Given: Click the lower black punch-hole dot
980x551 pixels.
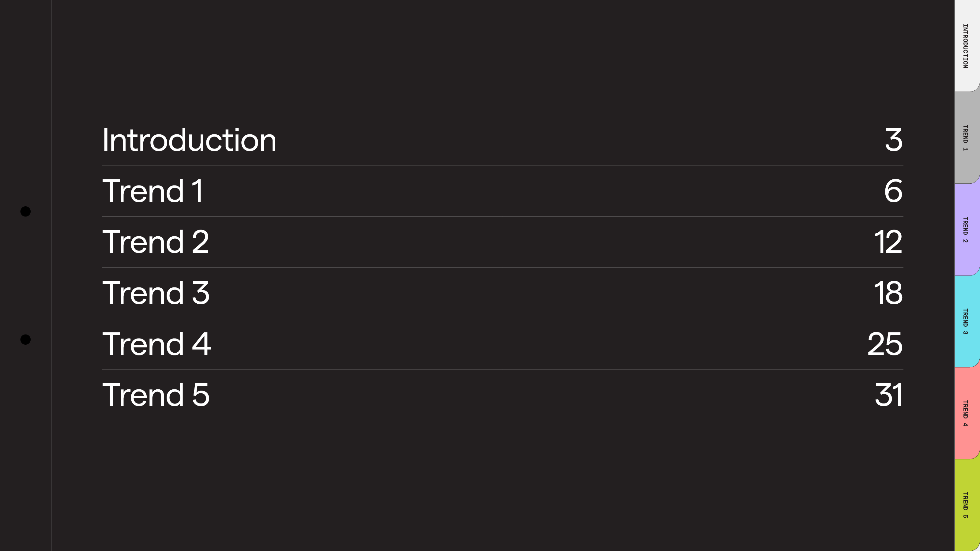Looking at the screenshot, I should [x=25, y=339].
